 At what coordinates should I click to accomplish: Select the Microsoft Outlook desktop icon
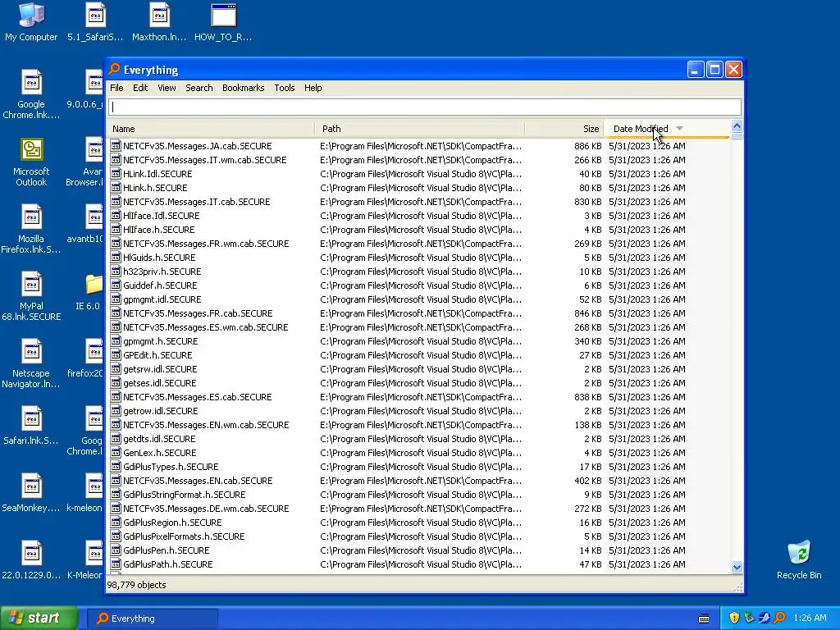pyautogui.click(x=31, y=163)
